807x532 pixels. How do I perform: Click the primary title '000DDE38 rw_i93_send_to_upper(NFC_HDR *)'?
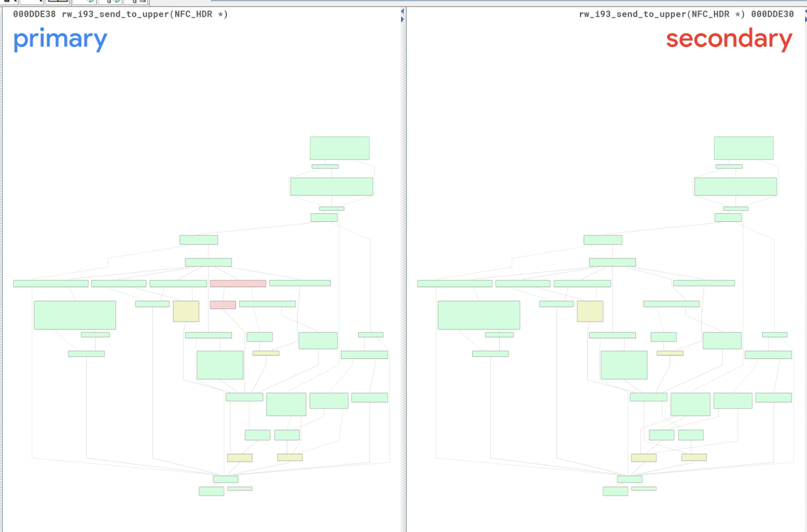pyautogui.click(x=120, y=14)
